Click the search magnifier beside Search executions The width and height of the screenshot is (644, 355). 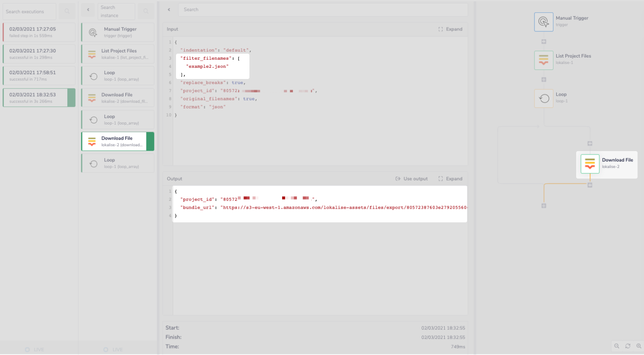(67, 11)
